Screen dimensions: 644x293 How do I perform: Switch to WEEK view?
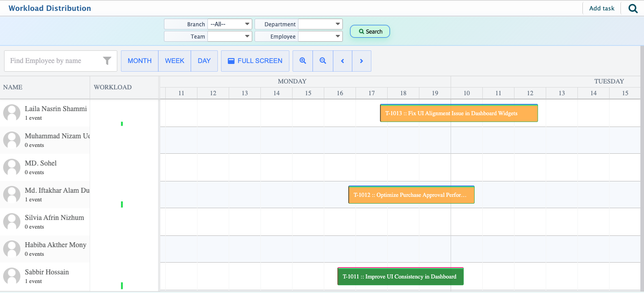point(174,61)
